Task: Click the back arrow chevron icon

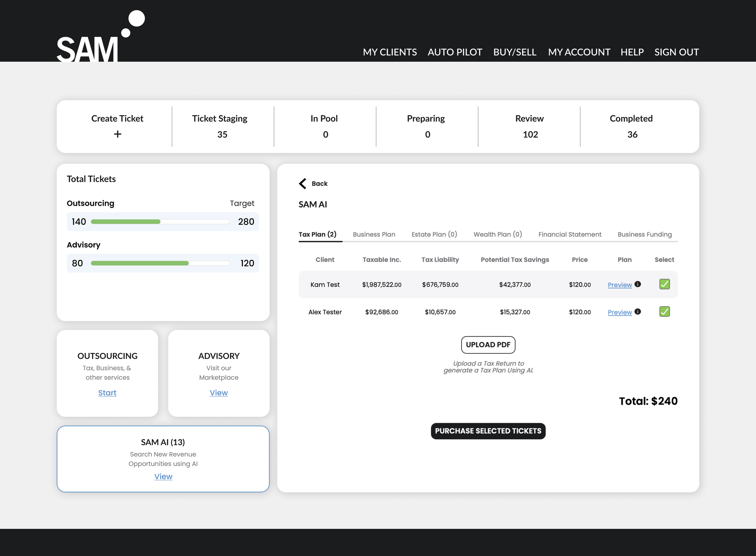Action: pyautogui.click(x=302, y=183)
